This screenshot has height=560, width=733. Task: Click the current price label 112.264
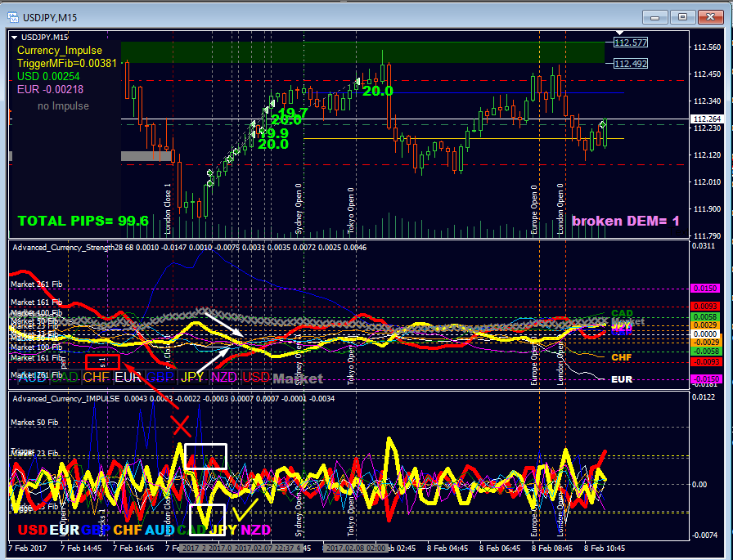click(707, 119)
